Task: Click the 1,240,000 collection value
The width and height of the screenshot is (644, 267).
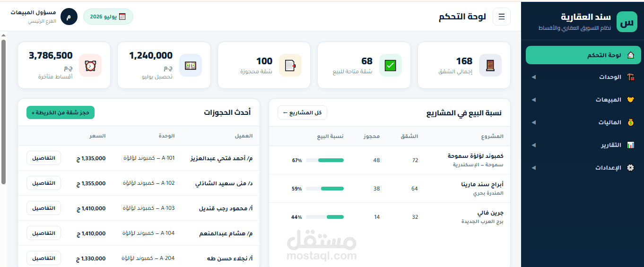Action: 151,56
